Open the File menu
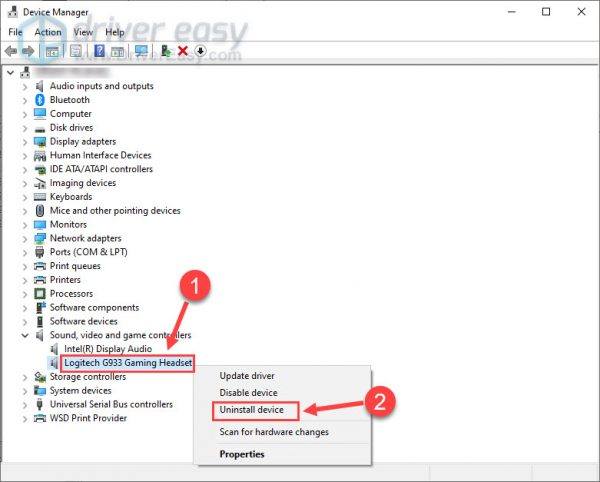Screen dimensions: 600x482 tap(15, 32)
